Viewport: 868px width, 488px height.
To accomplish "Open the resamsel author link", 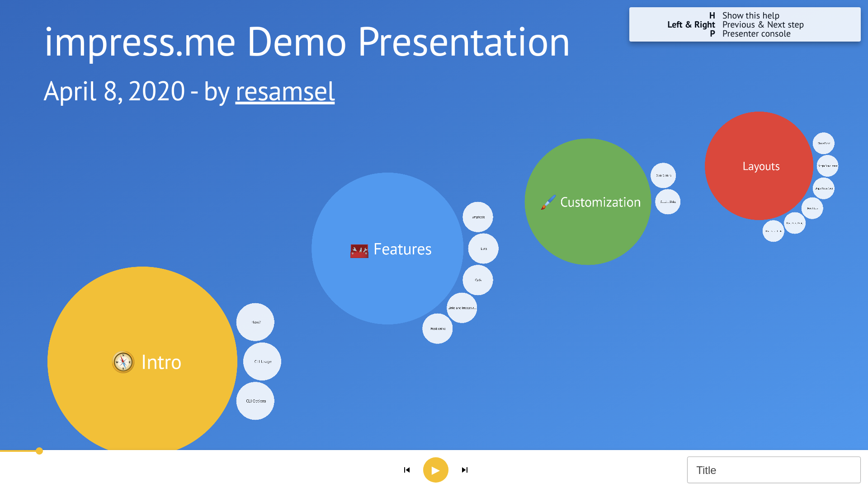I will click(285, 92).
